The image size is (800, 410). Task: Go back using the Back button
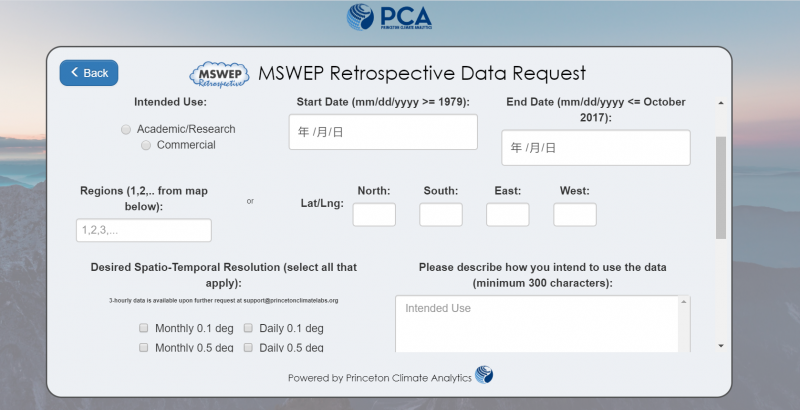(x=89, y=73)
